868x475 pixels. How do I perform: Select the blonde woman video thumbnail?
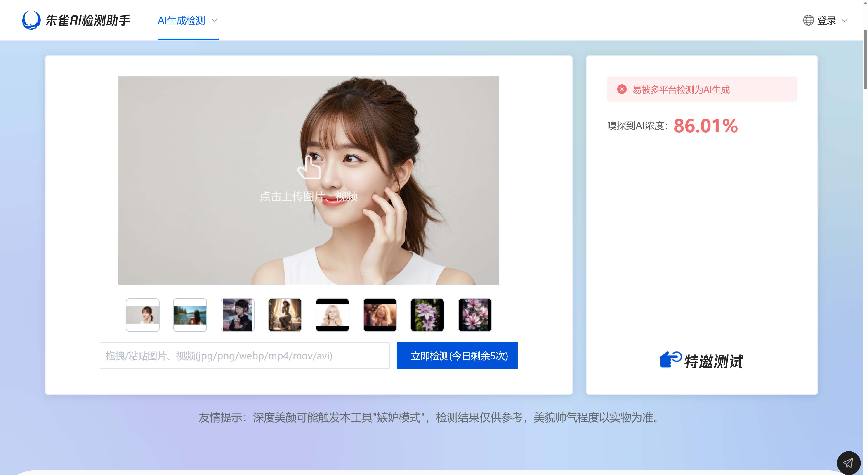(333, 315)
